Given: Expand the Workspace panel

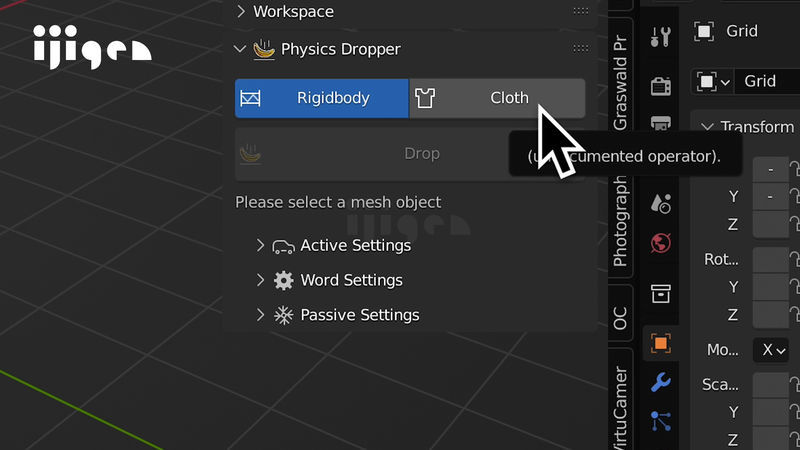Looking at the screenshot, I should pyautogui.click(x=241, y=11).
